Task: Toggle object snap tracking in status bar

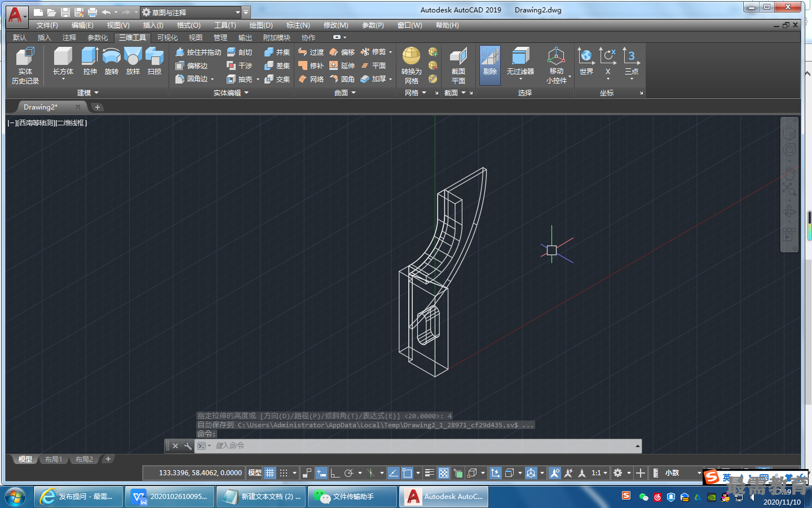Action: [x=394, y=473]
